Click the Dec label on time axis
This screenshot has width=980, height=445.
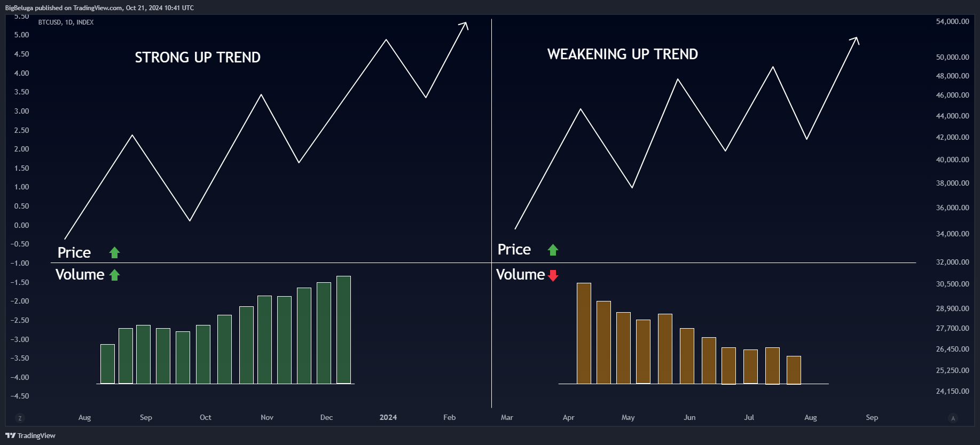(x=326, y=417)
